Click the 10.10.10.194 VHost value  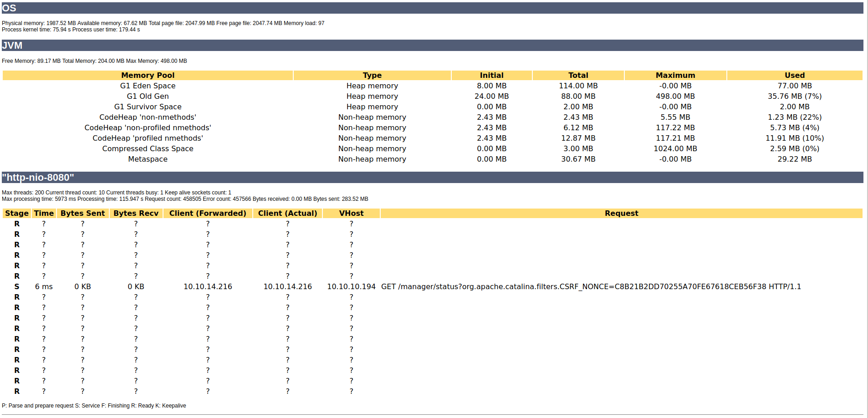point(351,287)
